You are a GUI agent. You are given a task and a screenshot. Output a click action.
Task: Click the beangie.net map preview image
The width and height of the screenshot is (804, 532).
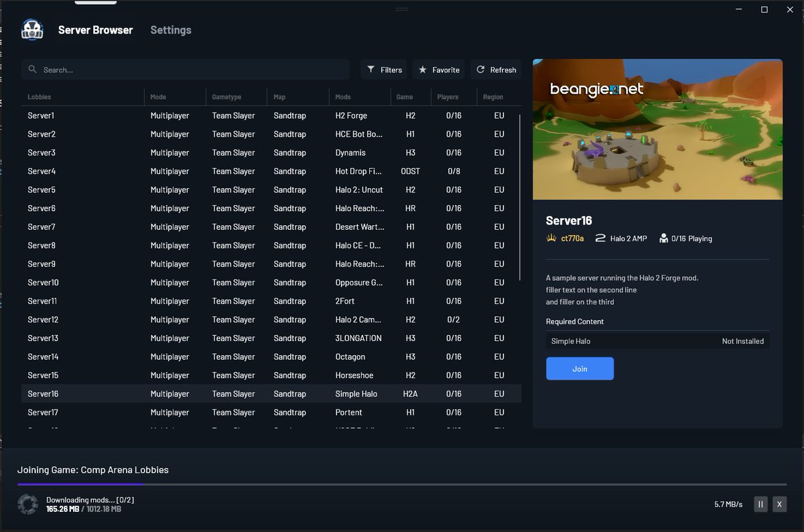click(657, 129)
